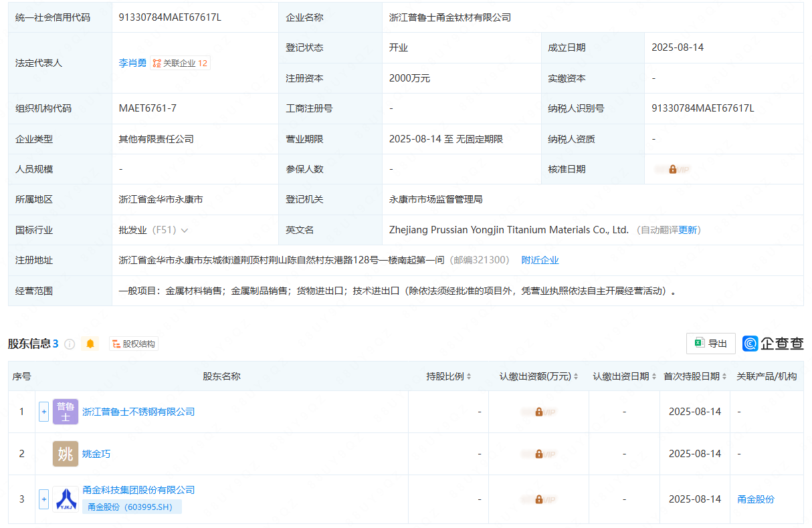This screenshot has height=528, width=812.
Task: Open shareholder 浙江普鲁士不锈钢有限公司 link
Action: [x=138, y=412]
